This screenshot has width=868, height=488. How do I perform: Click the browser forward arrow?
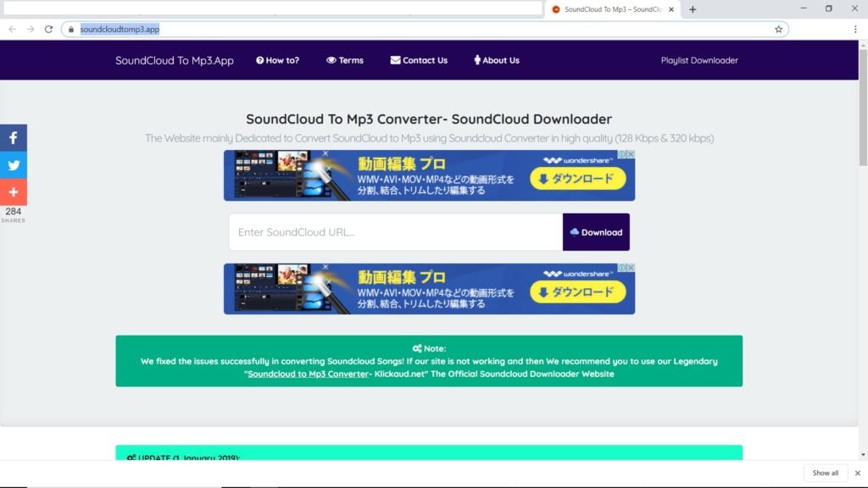pos(31,30)
